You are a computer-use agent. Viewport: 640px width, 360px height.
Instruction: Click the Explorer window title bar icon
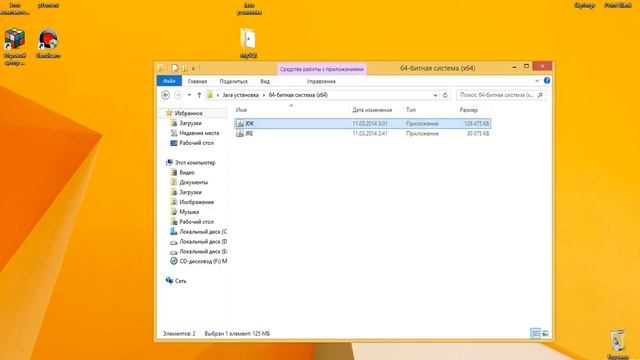click(161, 68)
